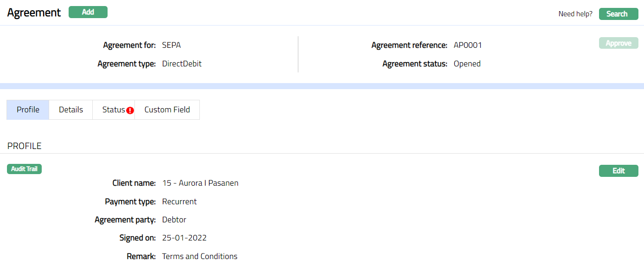Open the Need help? link
The image size is (644, 266).
[575, 14]
